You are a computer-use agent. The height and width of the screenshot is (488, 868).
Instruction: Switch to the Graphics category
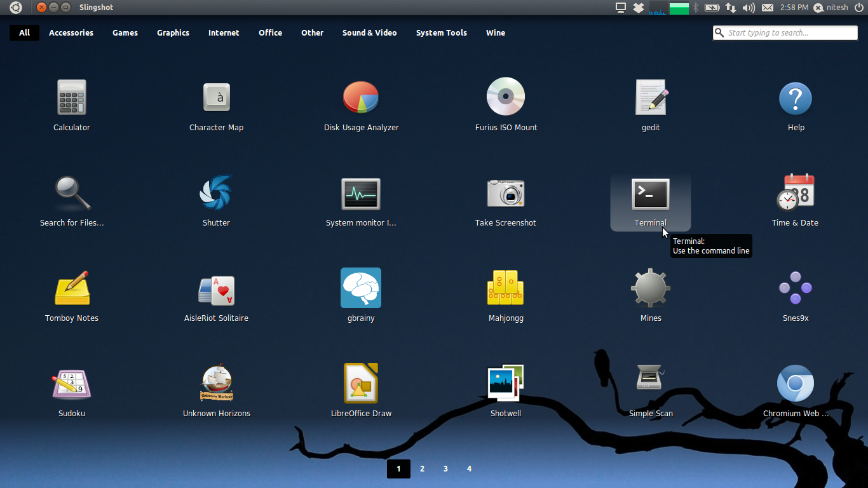(x=173, y=33)
